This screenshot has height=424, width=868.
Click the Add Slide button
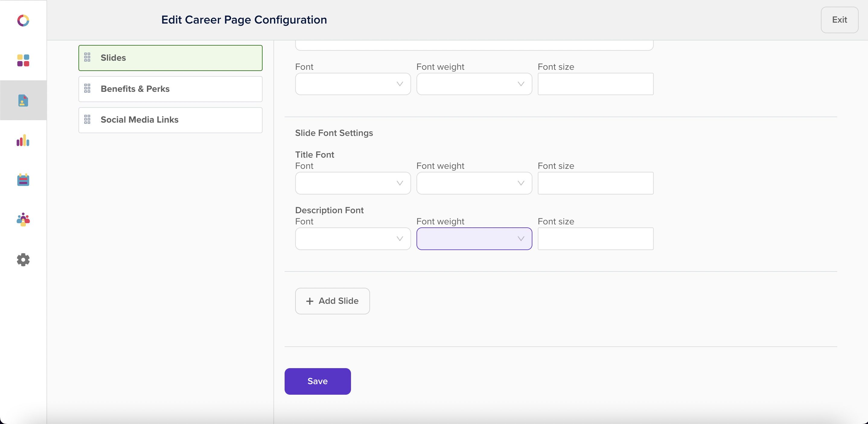pos(332,301)
